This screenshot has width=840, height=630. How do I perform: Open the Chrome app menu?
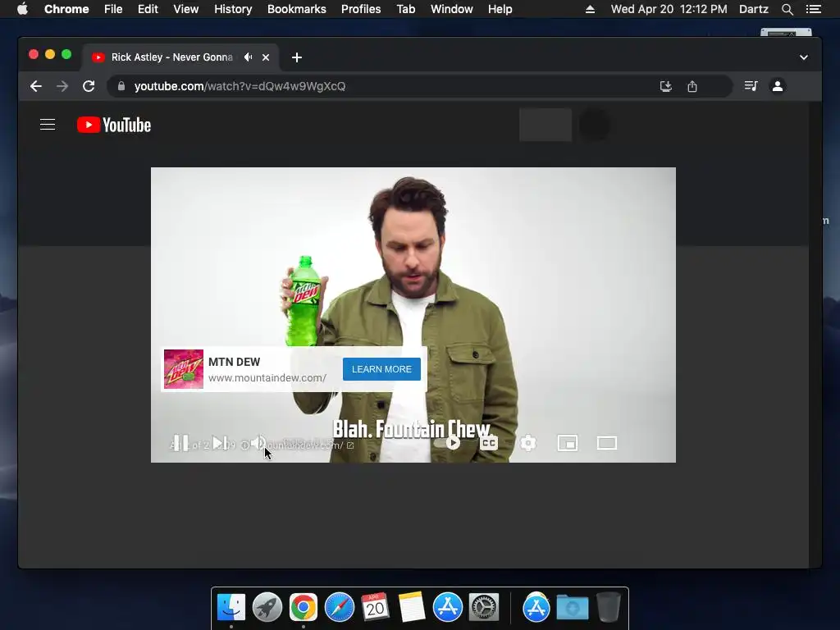(66, 9)
